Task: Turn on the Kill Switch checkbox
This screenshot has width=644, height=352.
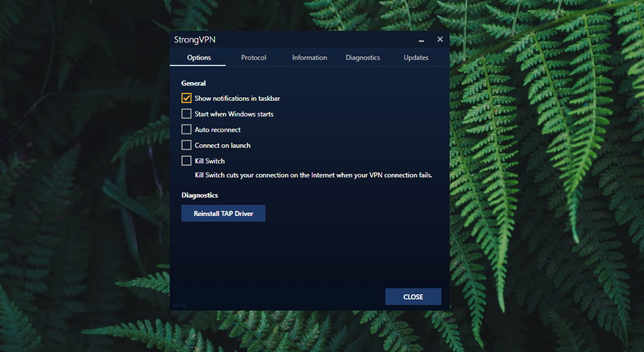Action: coord(187,160)
